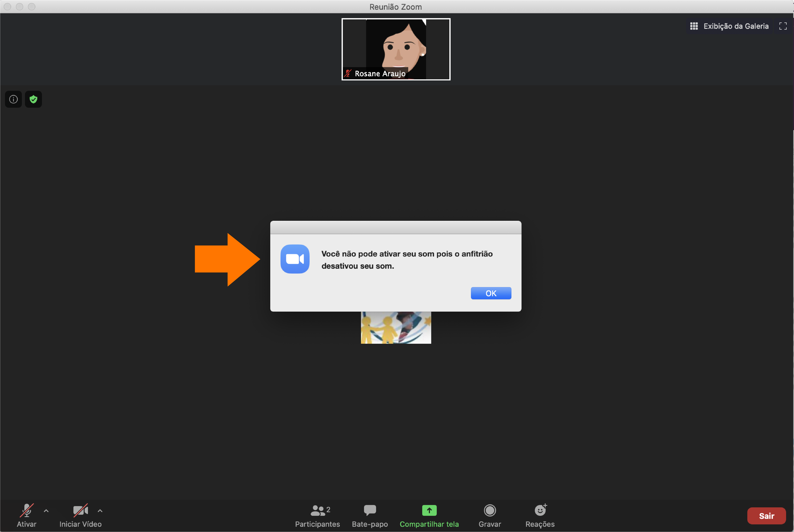The height and width of the screenshot is (532, 794).
Task: Select Rosane Araujo video thumbnail
Action: point(396,49)
